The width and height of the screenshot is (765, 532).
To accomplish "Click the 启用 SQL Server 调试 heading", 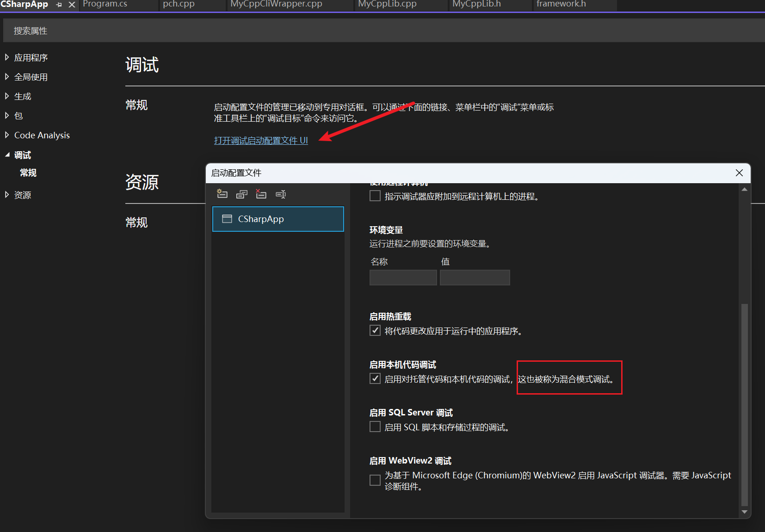I will [x=411, y=413].
